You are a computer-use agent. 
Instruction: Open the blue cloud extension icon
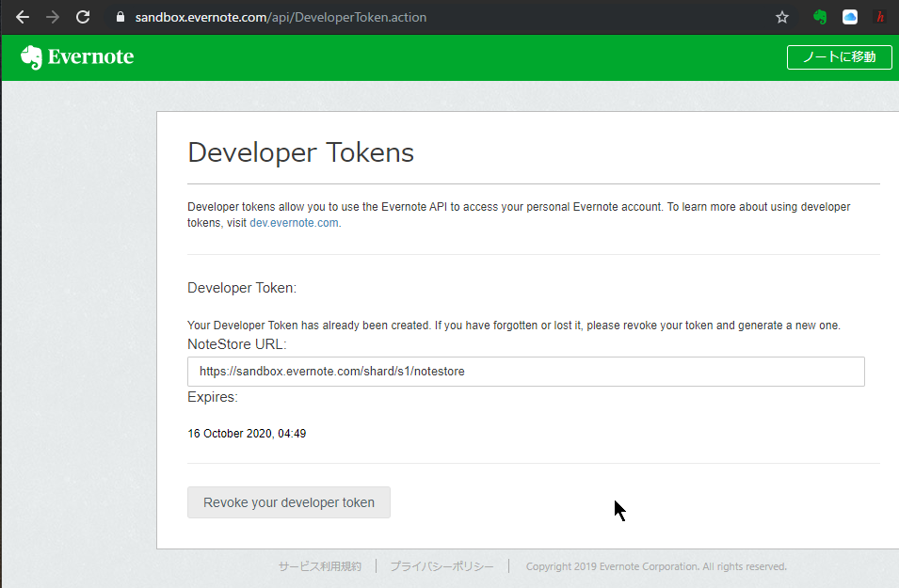coord(850,17)
